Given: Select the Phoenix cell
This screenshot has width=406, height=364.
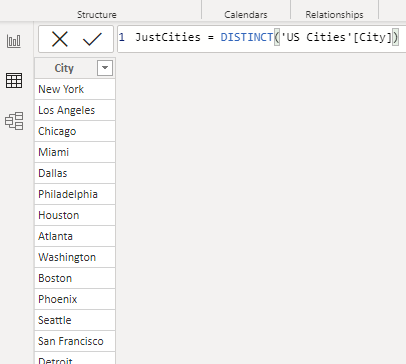Looking at the screenshot, I should coord(75,299).
